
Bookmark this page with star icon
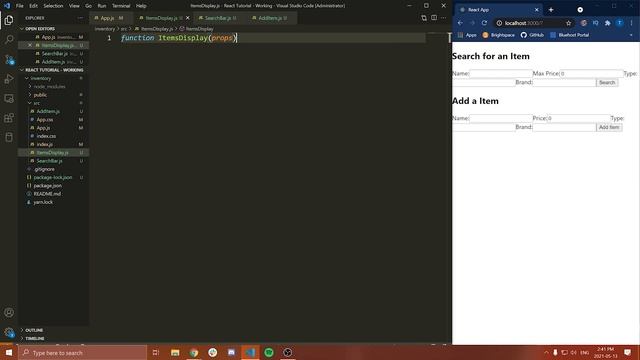coord(569,23)
